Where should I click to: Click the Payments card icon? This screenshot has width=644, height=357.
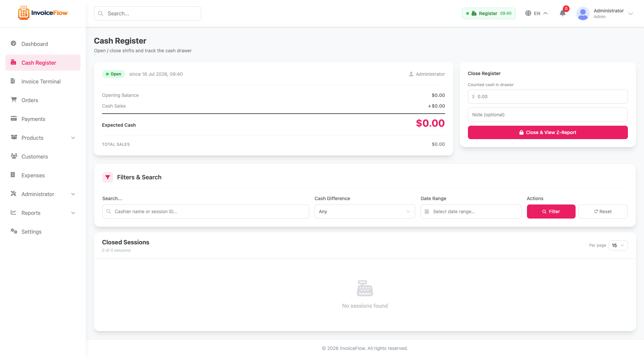[x=14, y=118]
